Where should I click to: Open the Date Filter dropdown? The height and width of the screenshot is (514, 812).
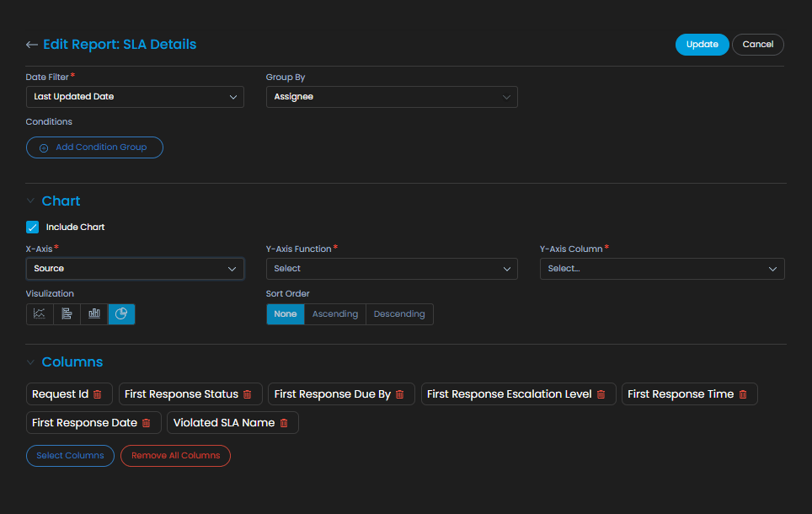click(135, 97)
